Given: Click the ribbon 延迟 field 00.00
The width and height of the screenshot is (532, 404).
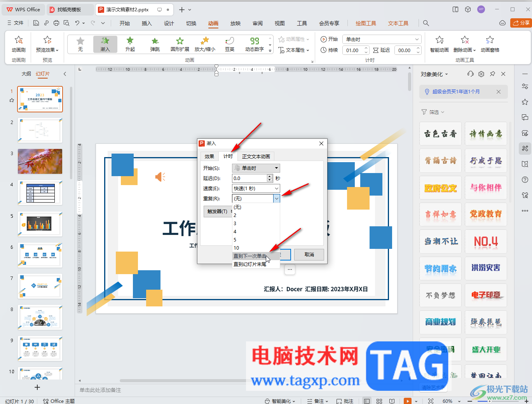Looking at the screenshot, I should click(405, 50).
